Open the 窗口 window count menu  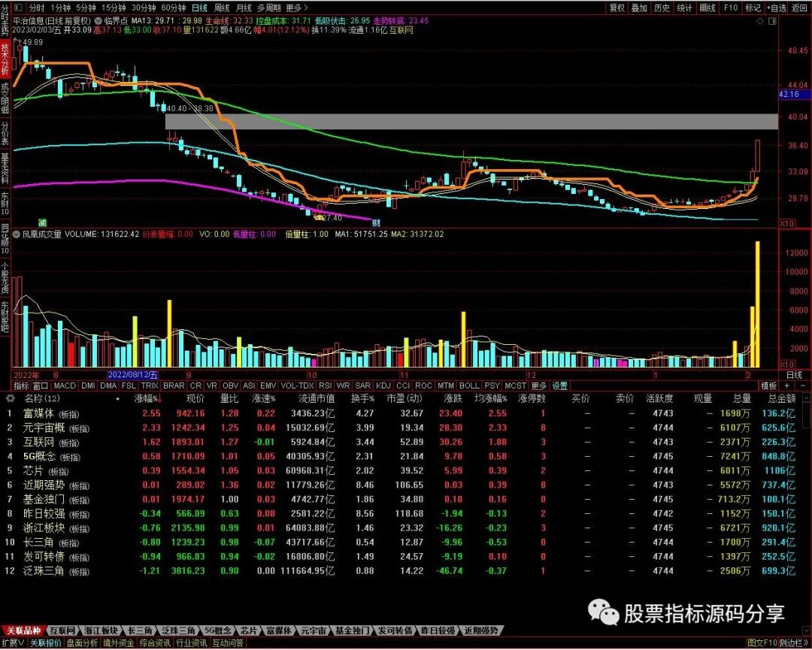[x=41, y=385]
